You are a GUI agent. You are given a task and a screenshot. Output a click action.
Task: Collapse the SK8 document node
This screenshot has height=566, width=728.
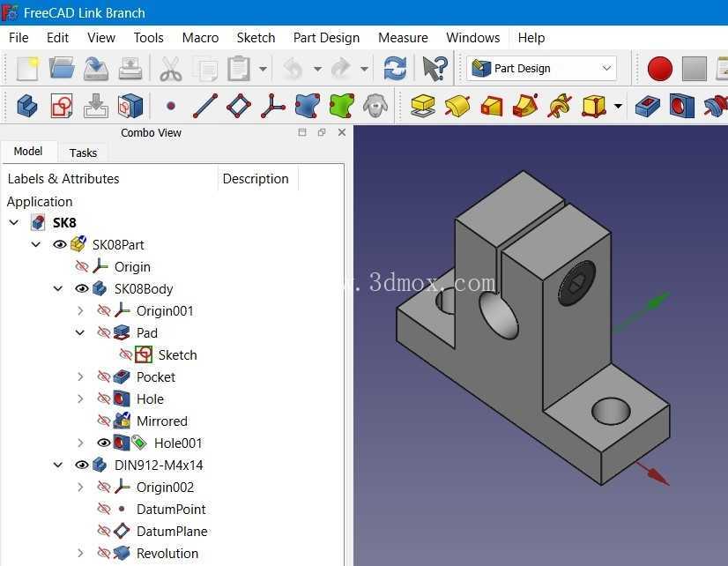point(14,222)
